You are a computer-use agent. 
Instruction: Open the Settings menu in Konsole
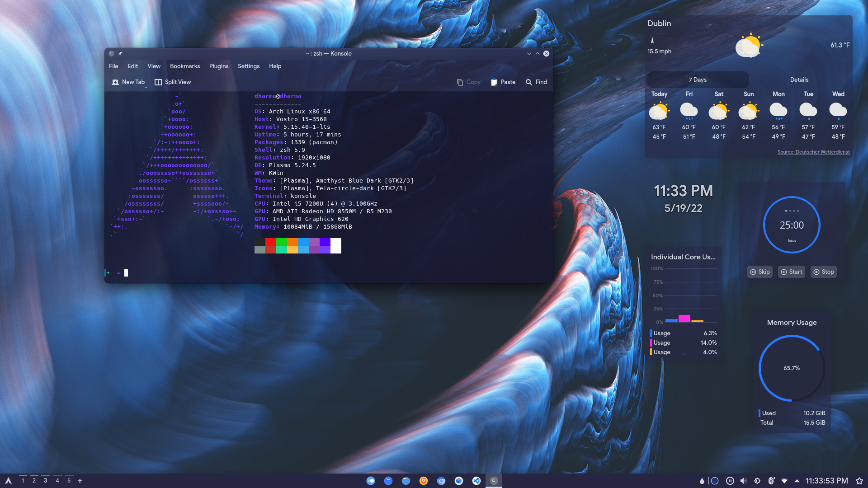click(249, 66)
